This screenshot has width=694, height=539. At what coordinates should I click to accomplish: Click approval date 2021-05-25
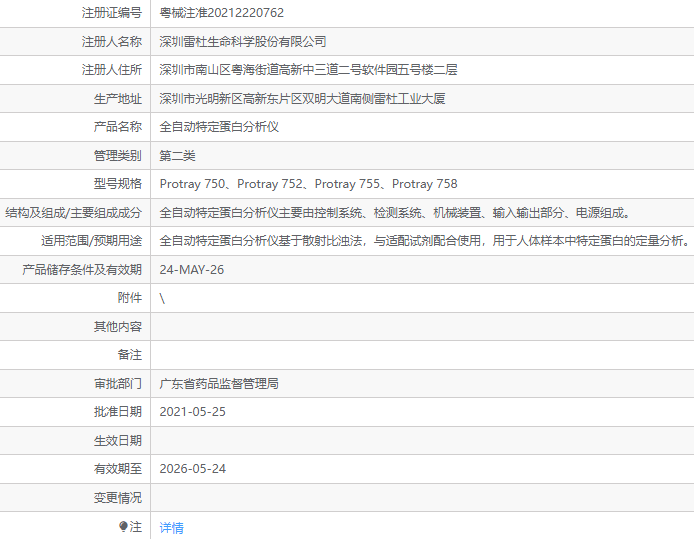click(x=193, y=412)
